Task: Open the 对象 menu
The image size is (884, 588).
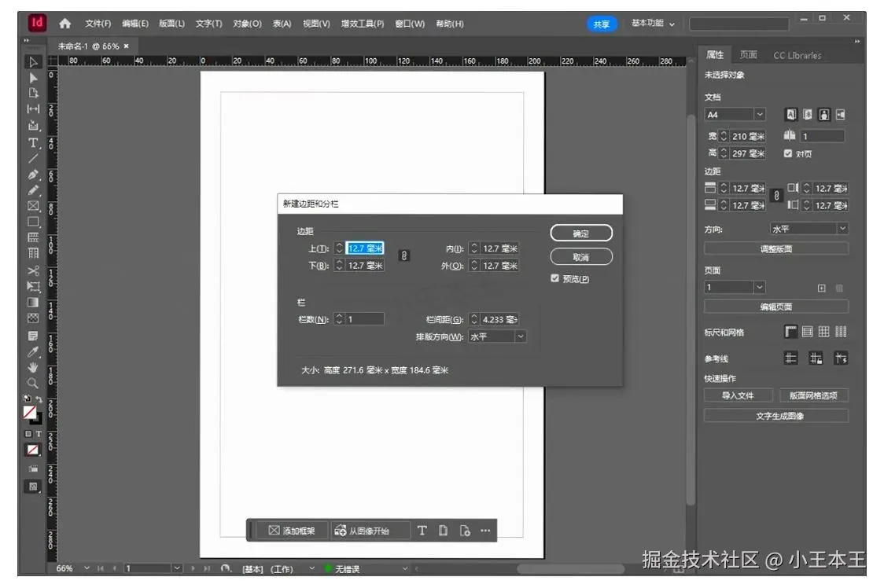Action: pyautogui.click(x=248, y=24)
